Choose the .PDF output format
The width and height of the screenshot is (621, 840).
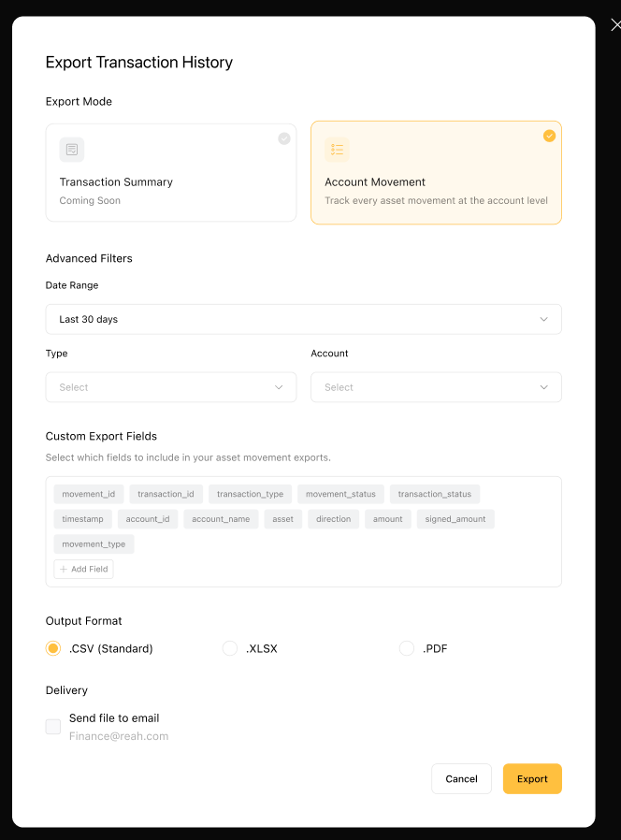pyautogui.click(x=407, y=648)
